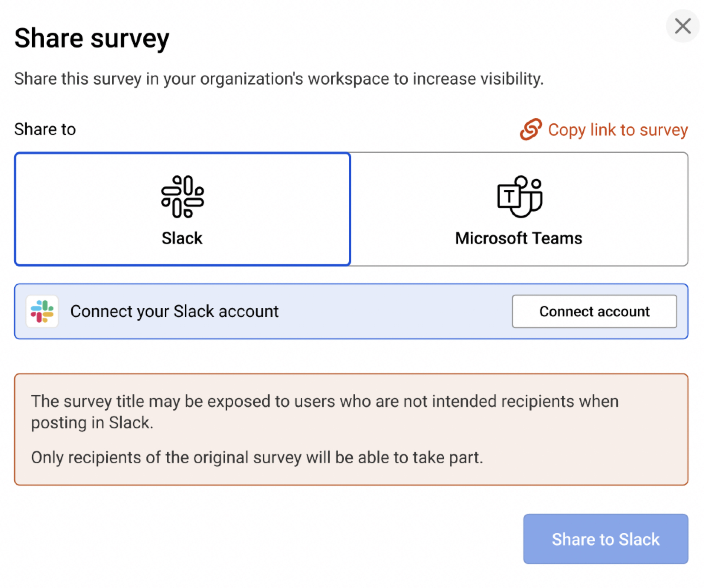Select the Share to text label
The width and height of the screenshot is (704, 588).
point(45,129)
